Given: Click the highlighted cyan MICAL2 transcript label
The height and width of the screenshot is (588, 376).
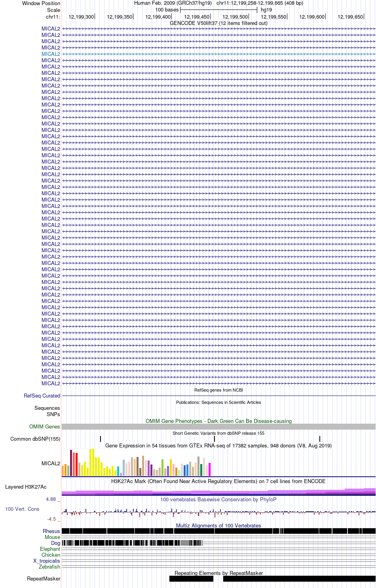Looking at the screenshot, I should click(51, 54).
